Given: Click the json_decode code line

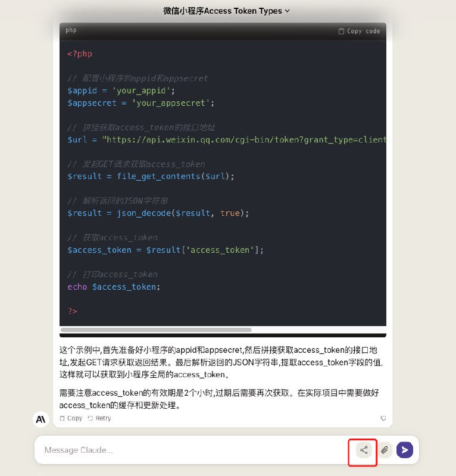Looking at the screenshot, I should 158,213.
